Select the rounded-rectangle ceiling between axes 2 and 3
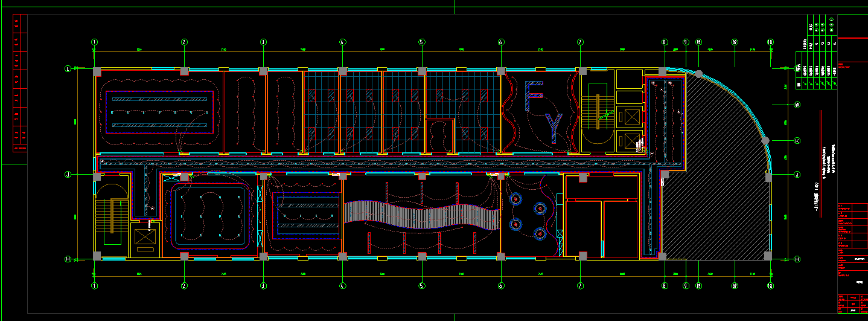Image resolution: width=868 pixels, height=321 pixels. [x=211, y=216]
